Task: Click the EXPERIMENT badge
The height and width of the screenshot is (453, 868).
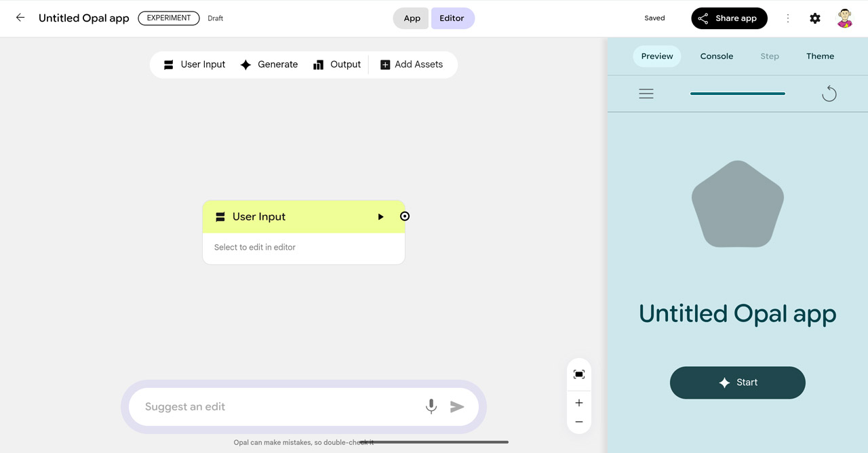Action: click(x=169, y=18)
